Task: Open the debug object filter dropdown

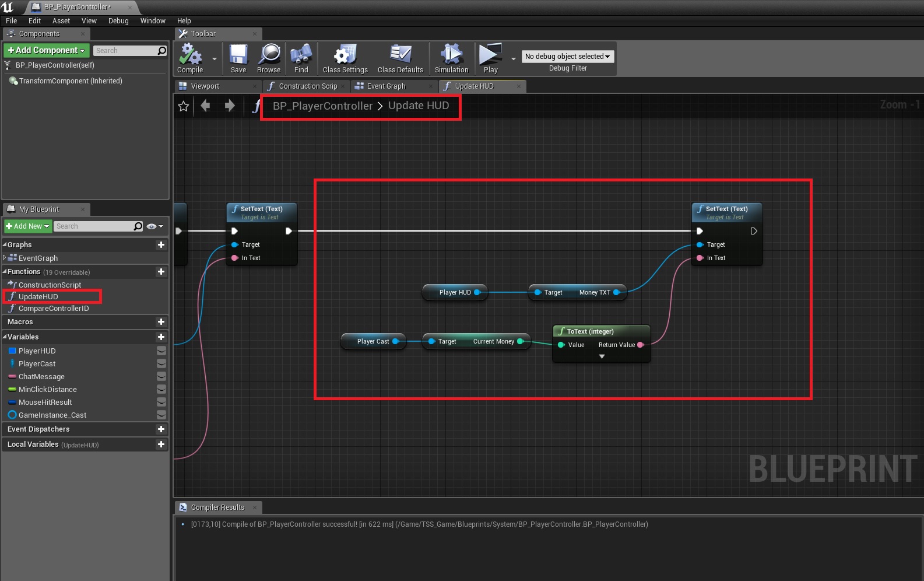Action: (567, 57)
